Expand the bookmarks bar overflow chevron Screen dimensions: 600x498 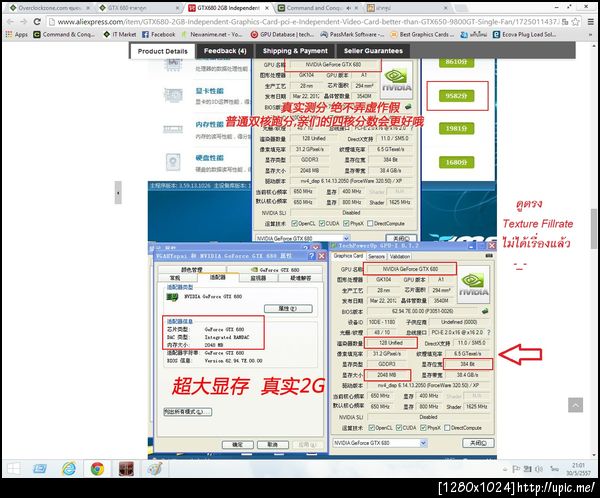(591, 34)
